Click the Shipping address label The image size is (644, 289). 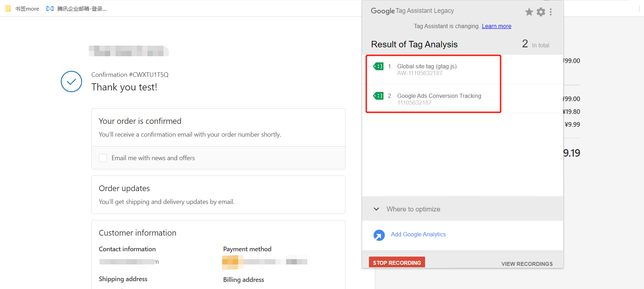123,279
